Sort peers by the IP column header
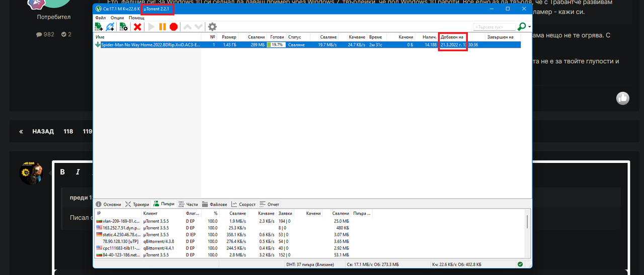This screenshot has width=644, height=275. 118,214
